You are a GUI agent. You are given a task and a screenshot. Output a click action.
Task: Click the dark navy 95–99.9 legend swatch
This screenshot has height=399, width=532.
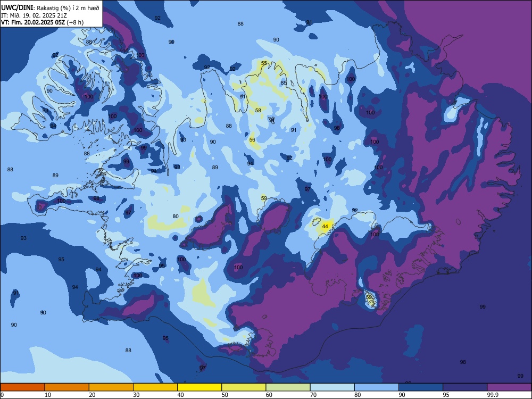465,387
